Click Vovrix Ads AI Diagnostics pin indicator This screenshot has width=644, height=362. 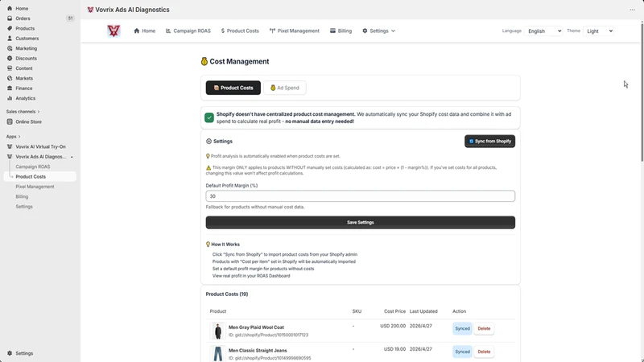(72, 157)
